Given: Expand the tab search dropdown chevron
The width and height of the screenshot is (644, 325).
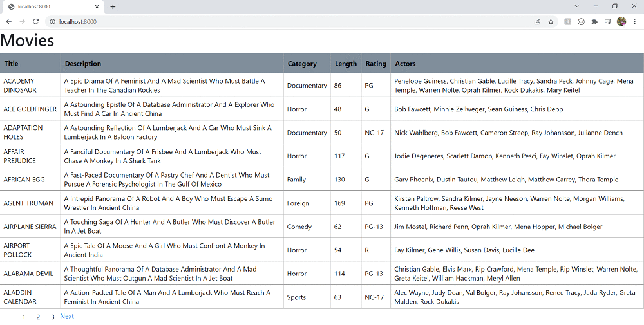Looking at the screenshot, I should pos(576,6).
